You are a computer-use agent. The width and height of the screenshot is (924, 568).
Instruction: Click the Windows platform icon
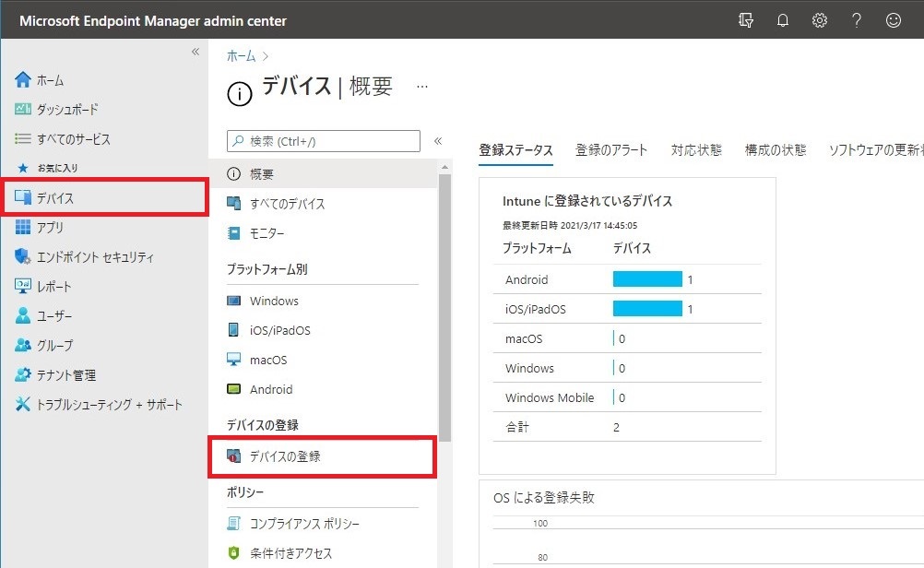click(233, 302)
